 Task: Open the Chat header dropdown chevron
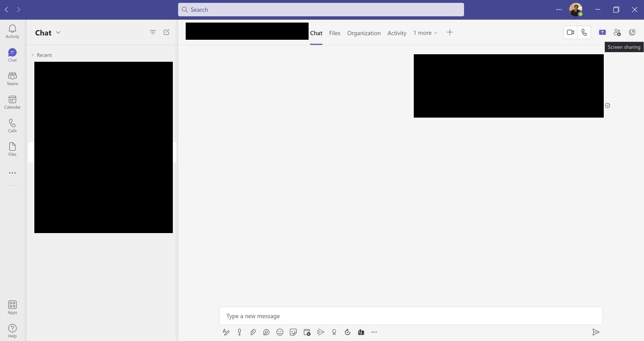(x=58, y=32)
